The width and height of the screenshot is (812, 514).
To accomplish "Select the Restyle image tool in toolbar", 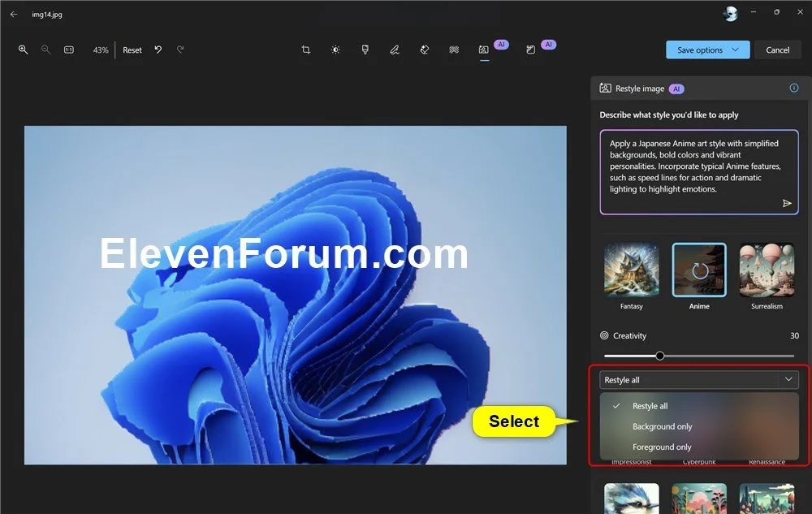I will (x=484, y=50).
